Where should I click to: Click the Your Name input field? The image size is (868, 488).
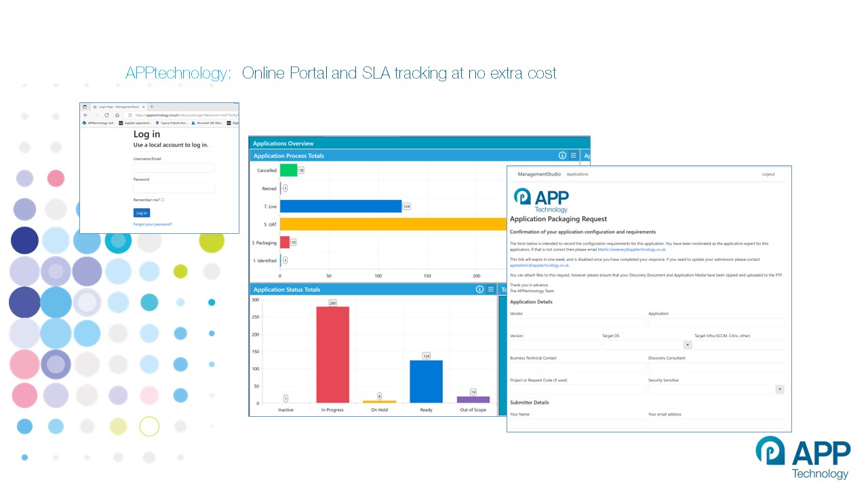[x=578, y=424]
